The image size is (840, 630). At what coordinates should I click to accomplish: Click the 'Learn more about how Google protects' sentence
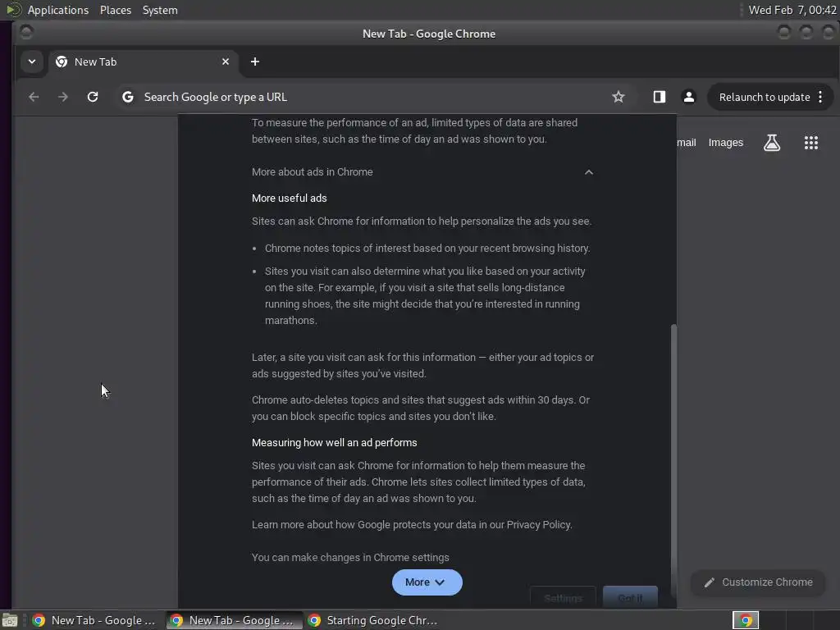coord(412,524)
